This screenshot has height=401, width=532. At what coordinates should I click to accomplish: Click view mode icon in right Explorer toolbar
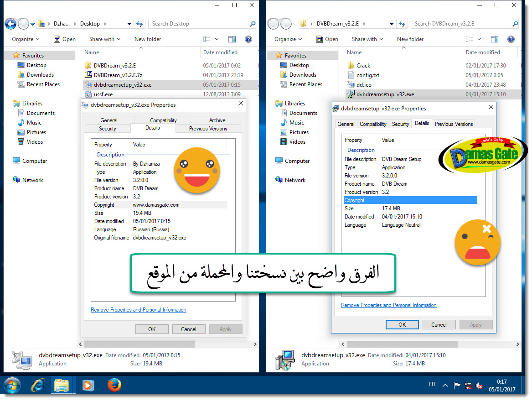(470, 39)
